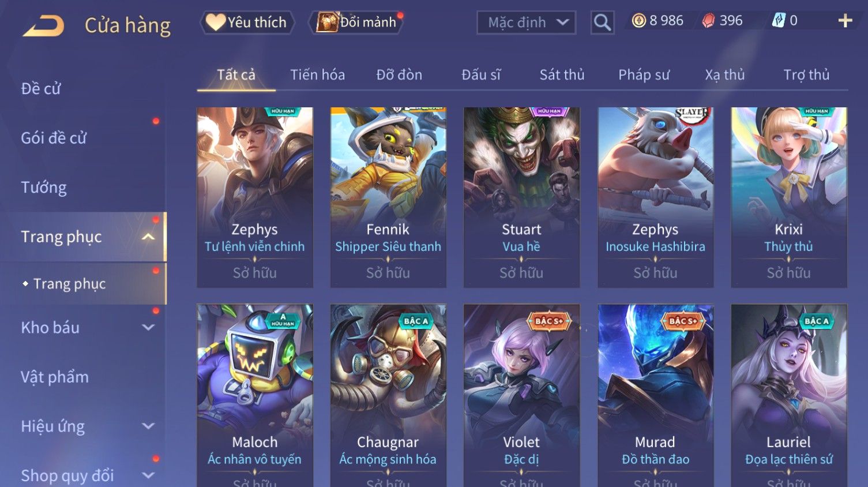Tap the blue voucher currency icon
Viewport: 868px width, 487px height.
[779, 21]
